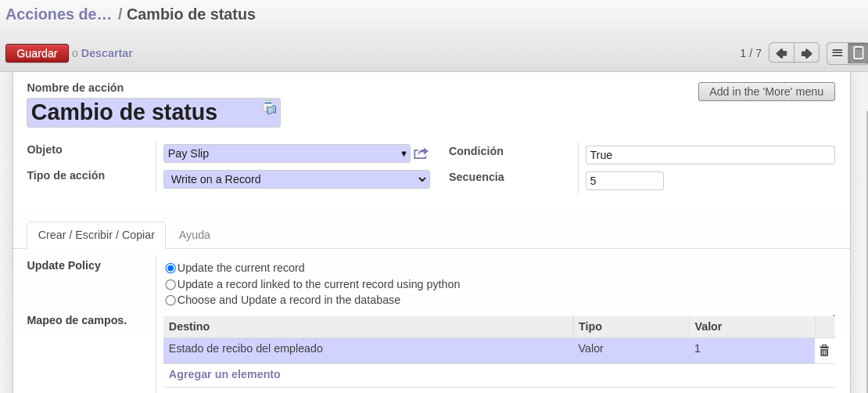Go to the next record arrow

point(806,53)
